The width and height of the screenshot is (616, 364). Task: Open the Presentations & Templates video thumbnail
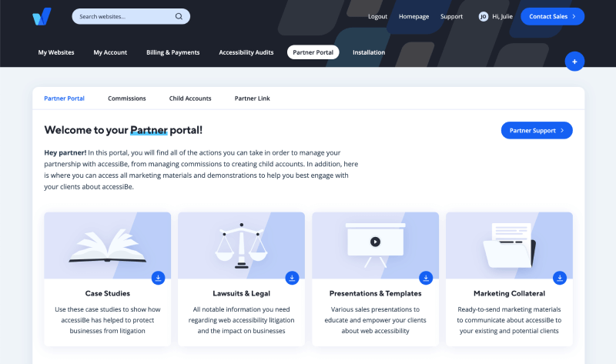point(375,242)
